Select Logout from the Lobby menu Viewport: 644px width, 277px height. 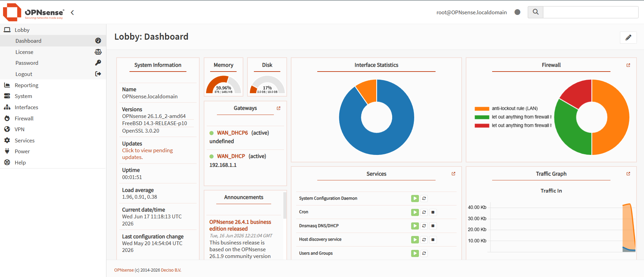(53, 74)
